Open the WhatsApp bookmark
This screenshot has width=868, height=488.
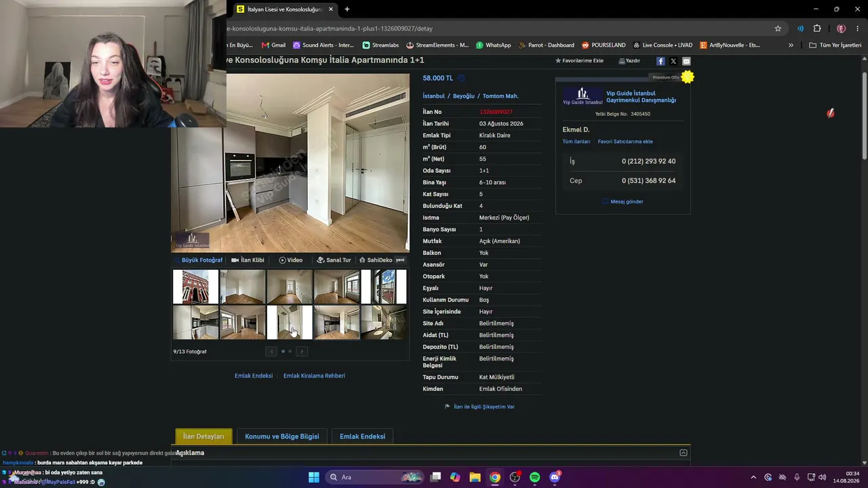click(x=494, y=45)
